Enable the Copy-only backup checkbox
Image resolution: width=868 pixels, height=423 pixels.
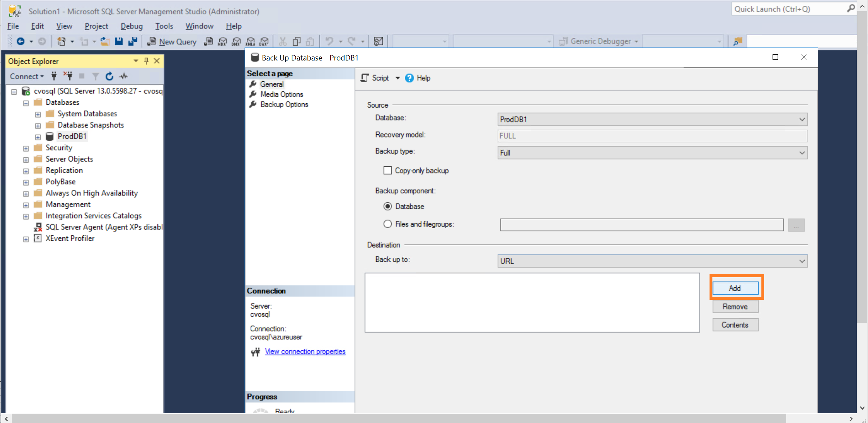388,171
